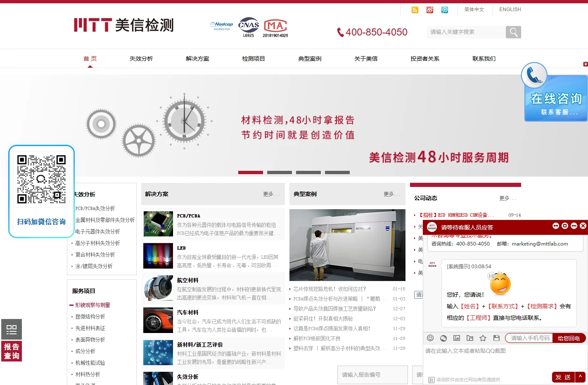The height and width of the screenshot is (385, 588).
Task: Select the 首页 nav tab
Action: 90,59
